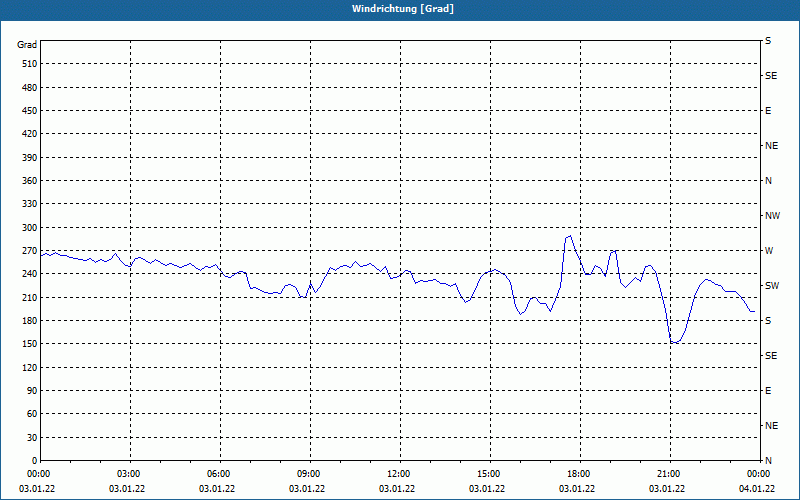Select the 18:00 time axis label

point(578,474)
